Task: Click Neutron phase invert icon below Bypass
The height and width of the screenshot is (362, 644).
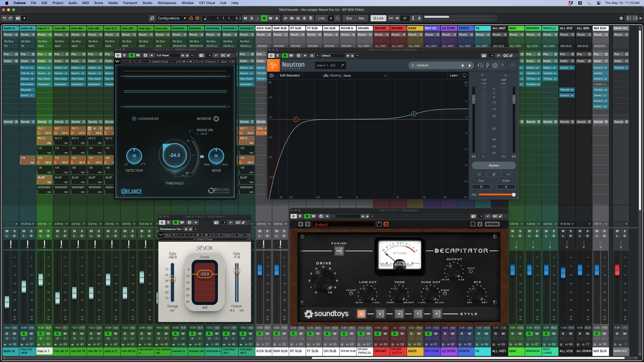Action: click(494, 174)
